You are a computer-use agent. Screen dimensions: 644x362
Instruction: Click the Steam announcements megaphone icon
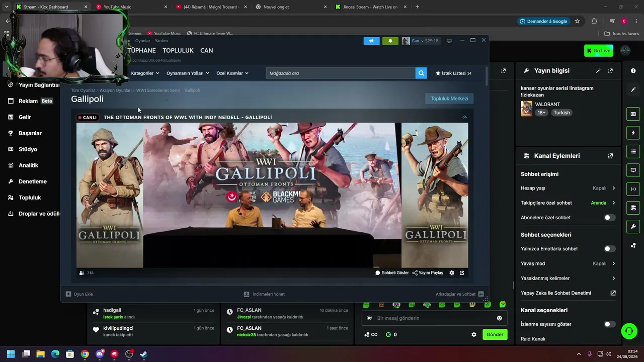pyautogui.click(x=372, y=41)
